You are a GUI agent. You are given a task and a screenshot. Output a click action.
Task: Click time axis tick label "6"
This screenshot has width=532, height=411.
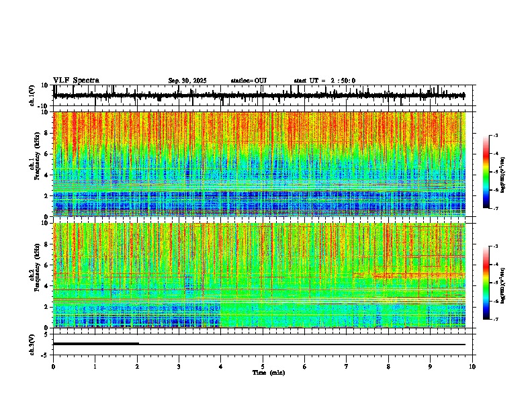point(305,367)
